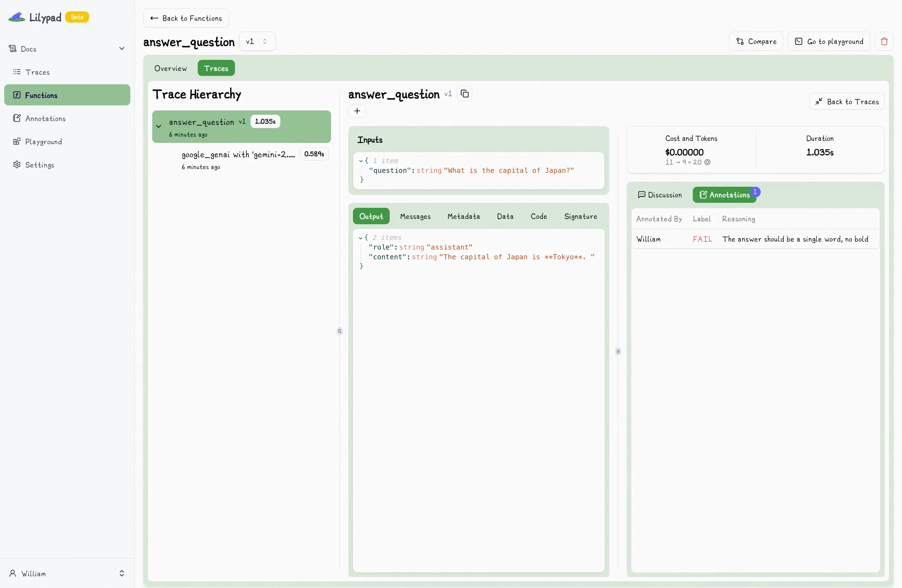This screenshot has height=588, width=902.
Task: Click the Lilypad frog logo
Action: (x=16, y=17)
